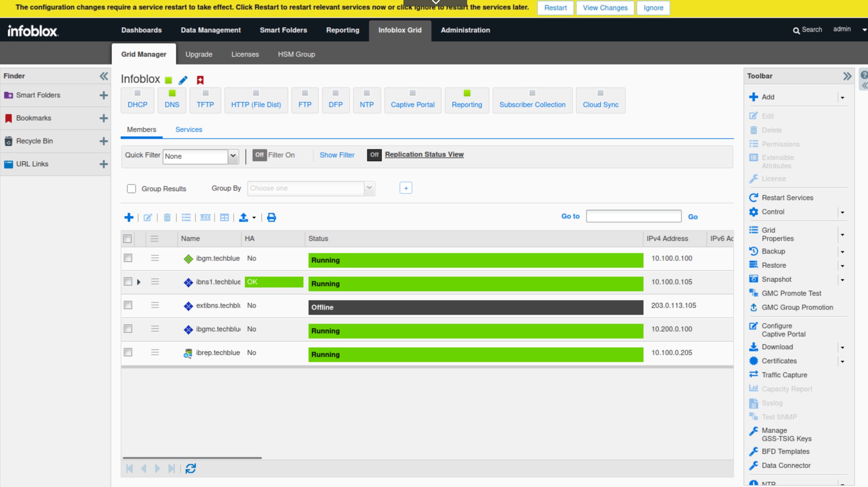Expand the ibns1.techblue row triangle
This screenshot has width=868, height=487.
pyautogui.click(x=139, y=282)
